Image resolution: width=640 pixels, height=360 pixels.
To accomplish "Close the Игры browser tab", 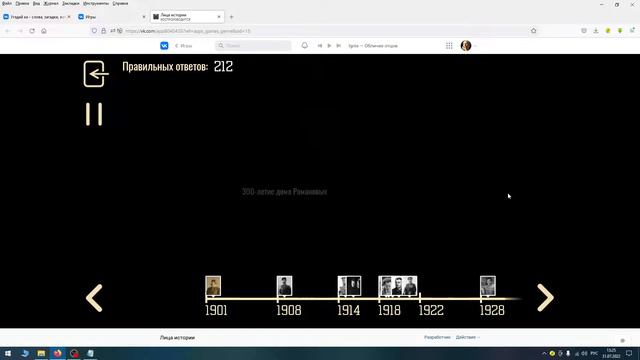I will pyautogui.click(x=144, y=17).
